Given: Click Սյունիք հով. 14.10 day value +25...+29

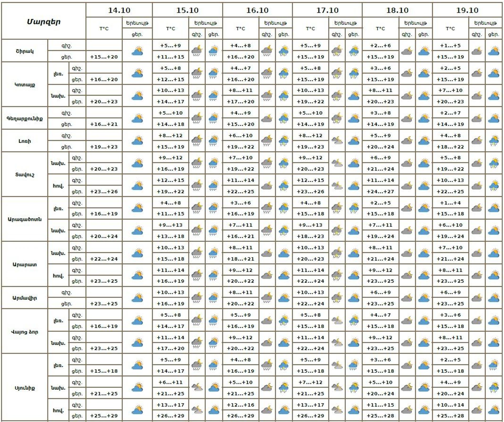Looking at the screenshot, I should 104,416.
